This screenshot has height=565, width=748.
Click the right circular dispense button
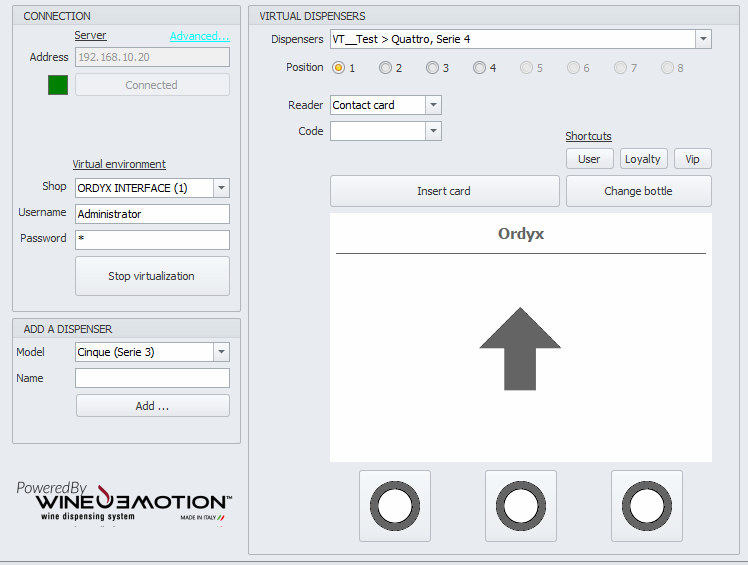point(646,505)
